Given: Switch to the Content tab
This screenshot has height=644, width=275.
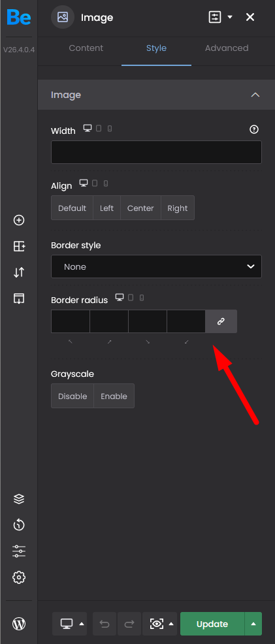Looking at the screenshot, I should click(x=86, y=48).
